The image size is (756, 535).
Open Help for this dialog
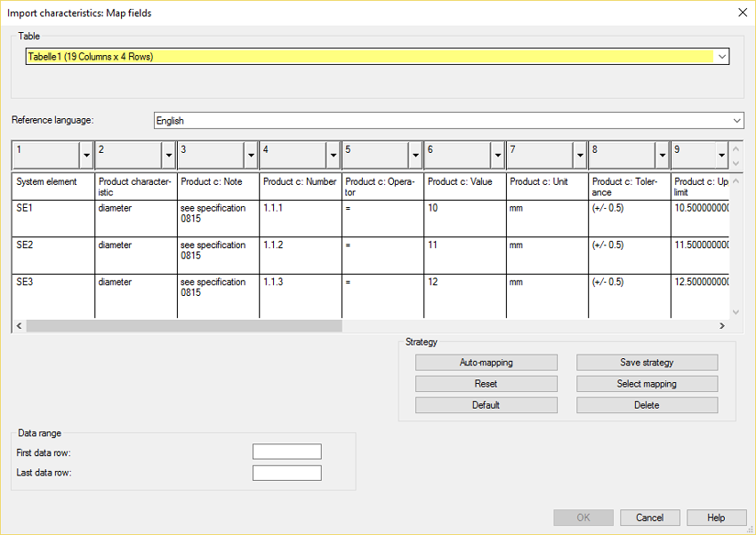pyautogui.click(x=717, y=517)
